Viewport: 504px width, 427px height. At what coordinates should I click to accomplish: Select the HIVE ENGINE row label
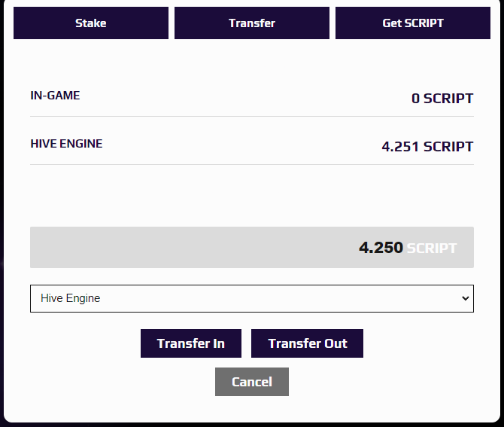(66, 144)
